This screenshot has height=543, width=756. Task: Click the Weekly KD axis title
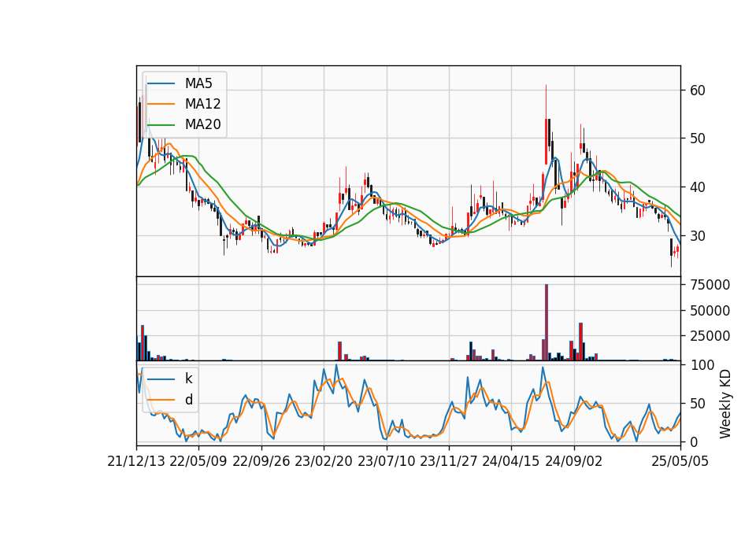[x=725, y=404]
